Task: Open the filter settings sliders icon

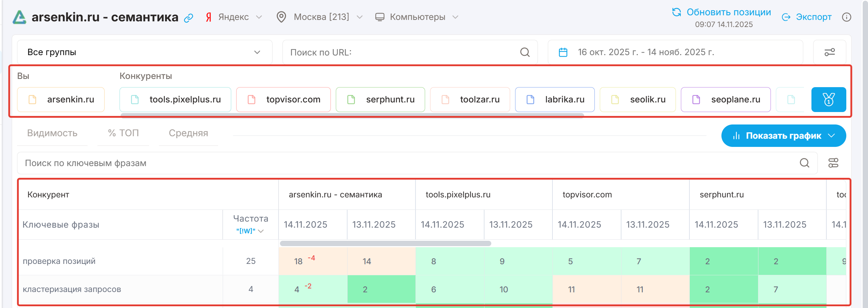Action: click(830, 52)
